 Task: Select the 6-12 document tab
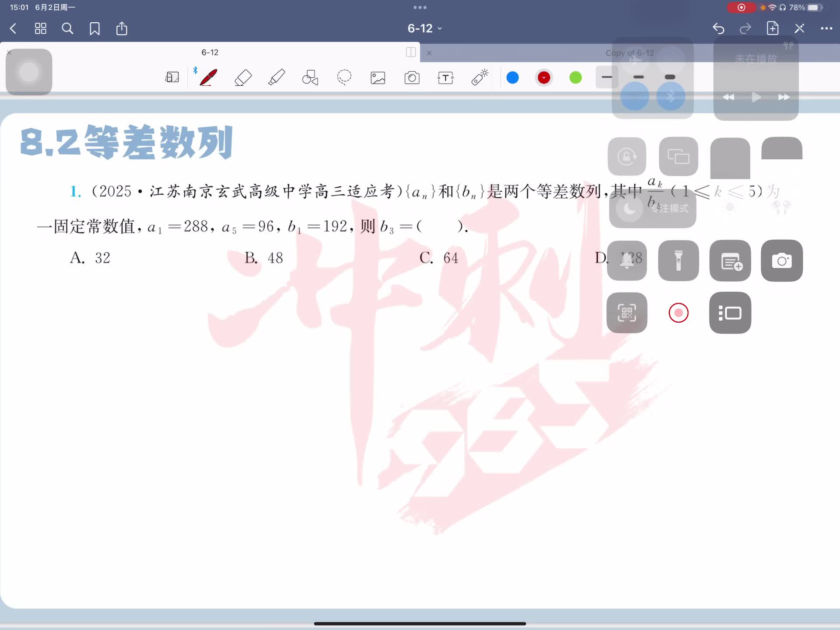click(x=210, y=52)
